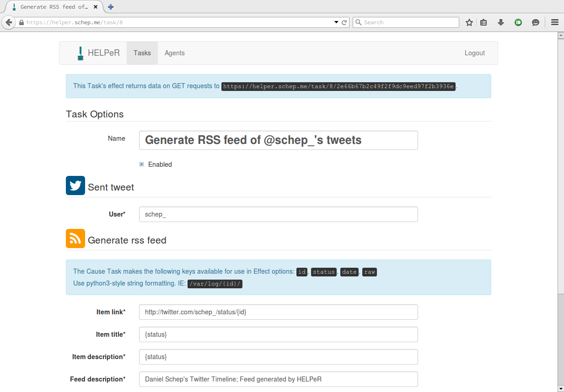Open the Firefox hamburger menu
The width and height of the screenshot is (564, 392).
555,22
